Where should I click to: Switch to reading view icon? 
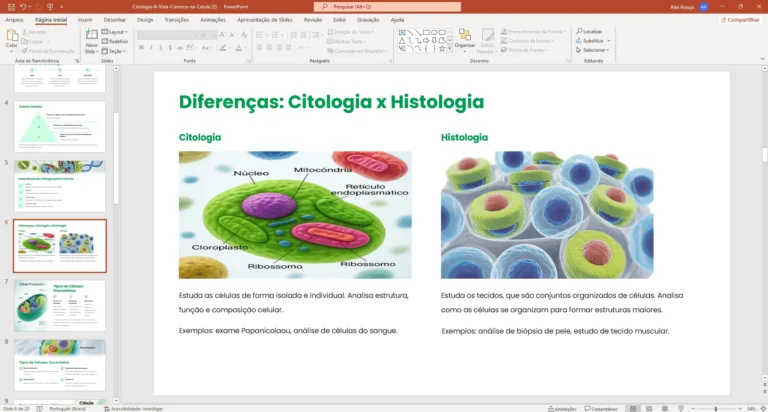point(665,409)
